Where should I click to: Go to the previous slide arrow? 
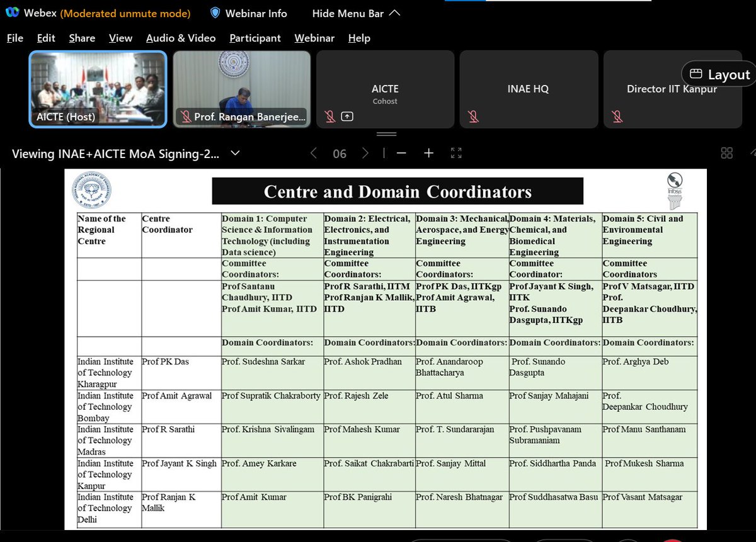pos(314,153)
